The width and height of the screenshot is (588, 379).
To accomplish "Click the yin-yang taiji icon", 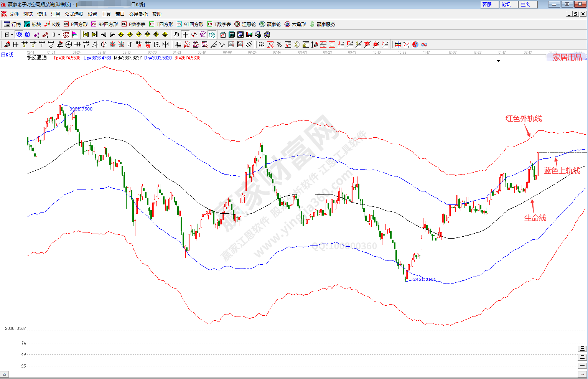I will tap(415, 44).
